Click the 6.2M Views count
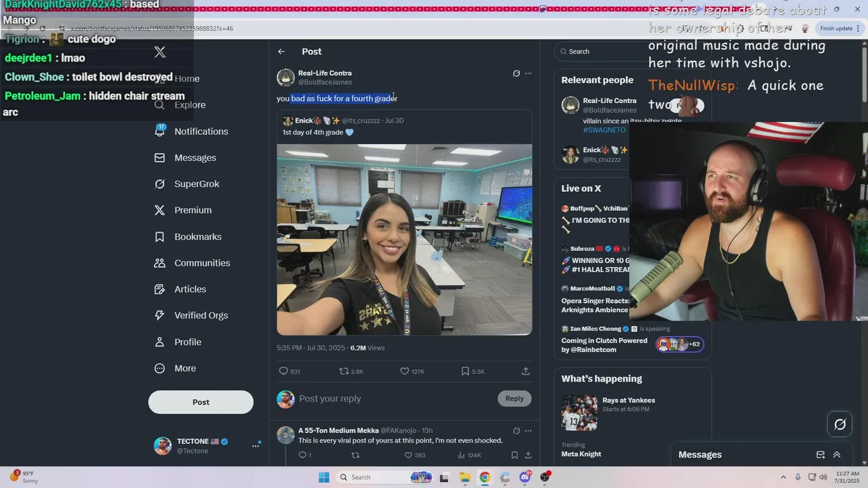 click(x=368, y=348)
